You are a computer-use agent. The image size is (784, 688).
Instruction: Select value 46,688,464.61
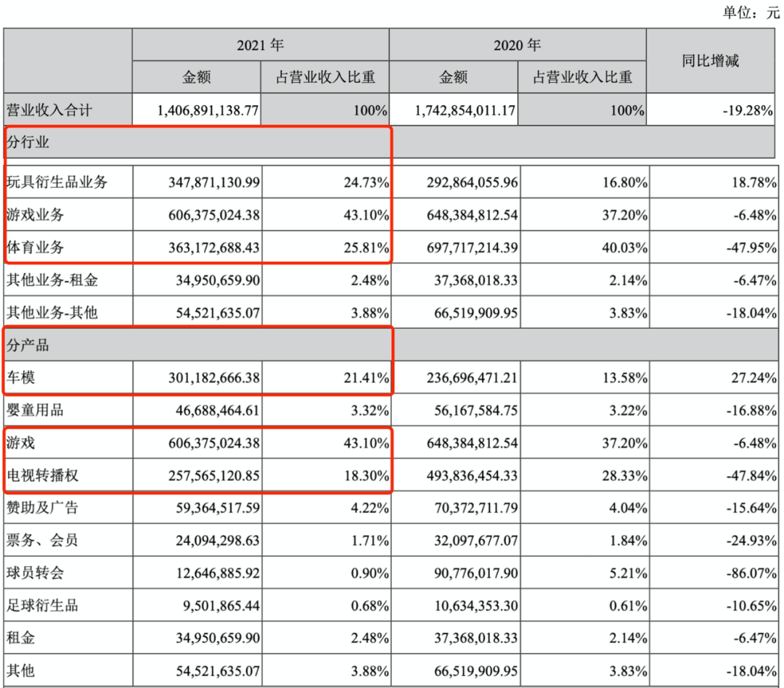click(218, 411)
